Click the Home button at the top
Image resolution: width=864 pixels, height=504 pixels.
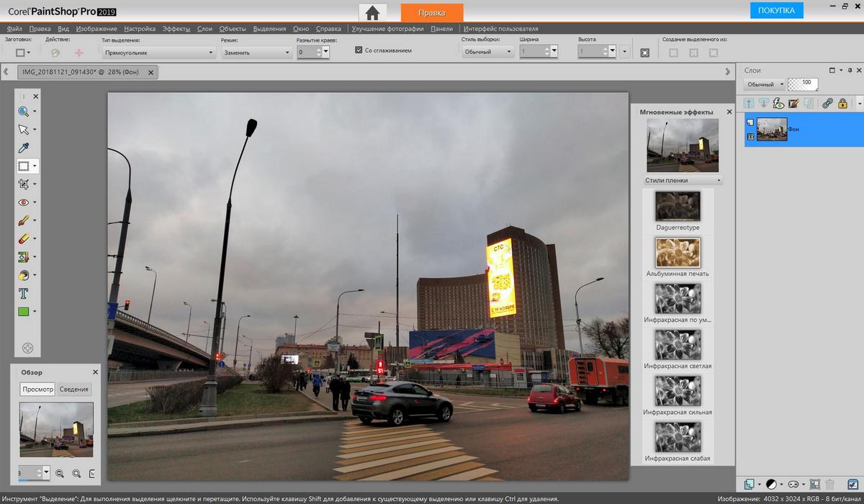coord(372,12)
